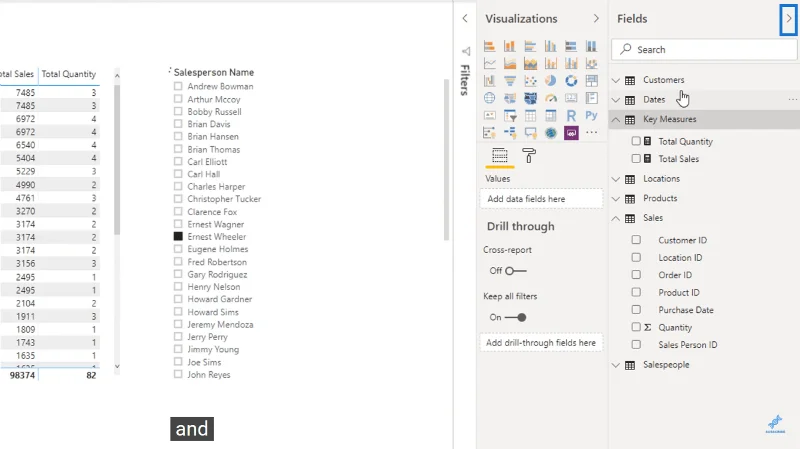Expand the Filters pane chevron

click(465, 18)
